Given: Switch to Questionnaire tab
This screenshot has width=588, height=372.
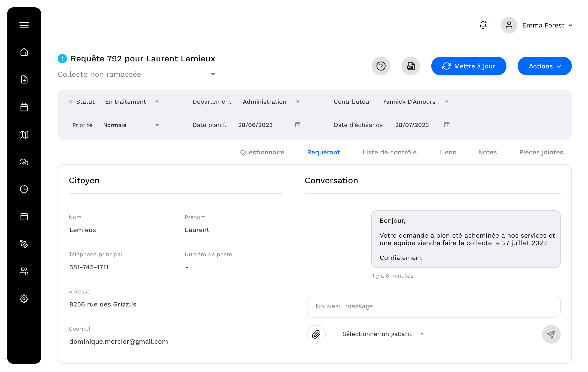Looking at the screenshot, I should [x=262, y=152].
